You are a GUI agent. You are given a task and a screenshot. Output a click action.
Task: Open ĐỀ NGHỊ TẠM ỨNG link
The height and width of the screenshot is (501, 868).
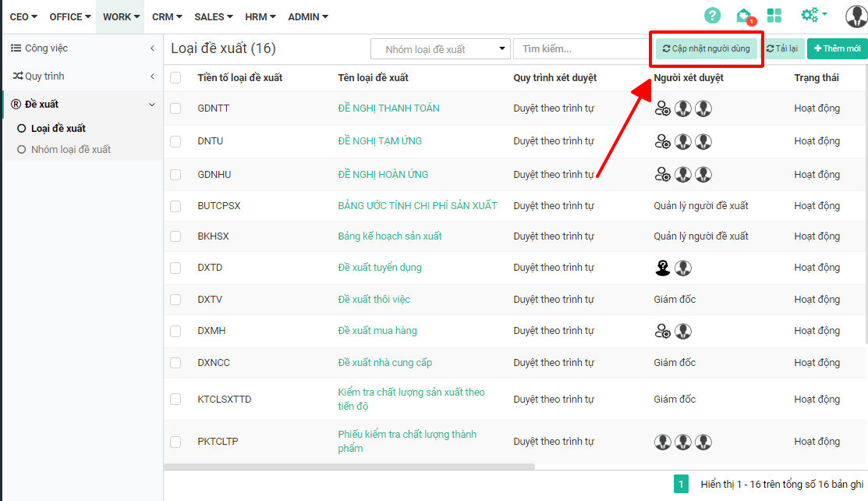[x=380, y=141]
